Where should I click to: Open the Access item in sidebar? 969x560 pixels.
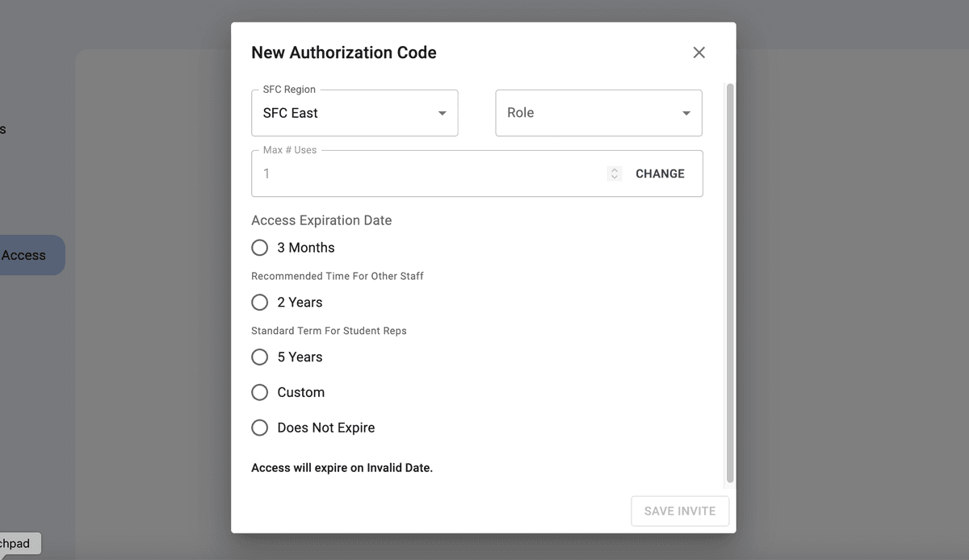pyautogui.click(x=28, y=255)
